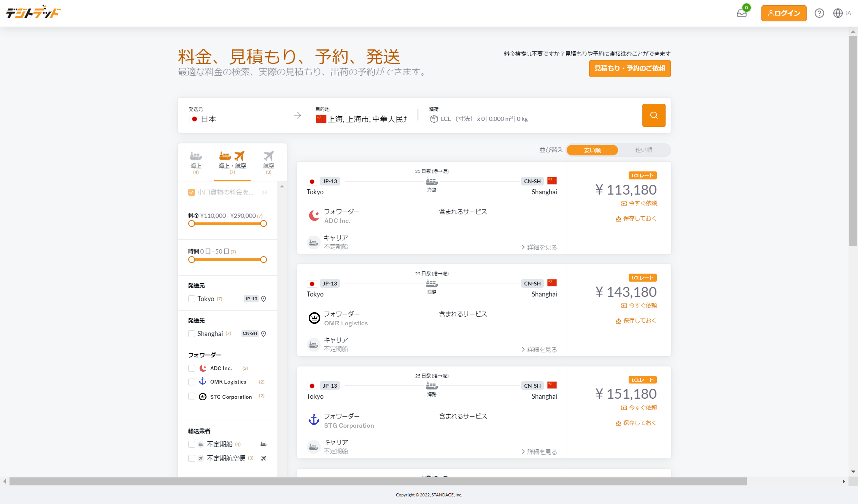The width and height of the screenshot is (858, 504).
Task: Enable the 不定期航空便 carrier checkbox
Action: [x=192, y=458]
